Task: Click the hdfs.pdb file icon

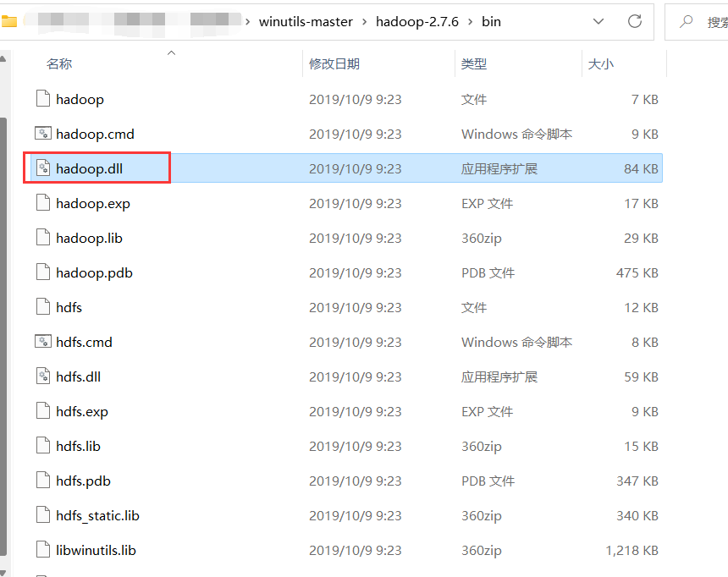Action: (43, 481)
